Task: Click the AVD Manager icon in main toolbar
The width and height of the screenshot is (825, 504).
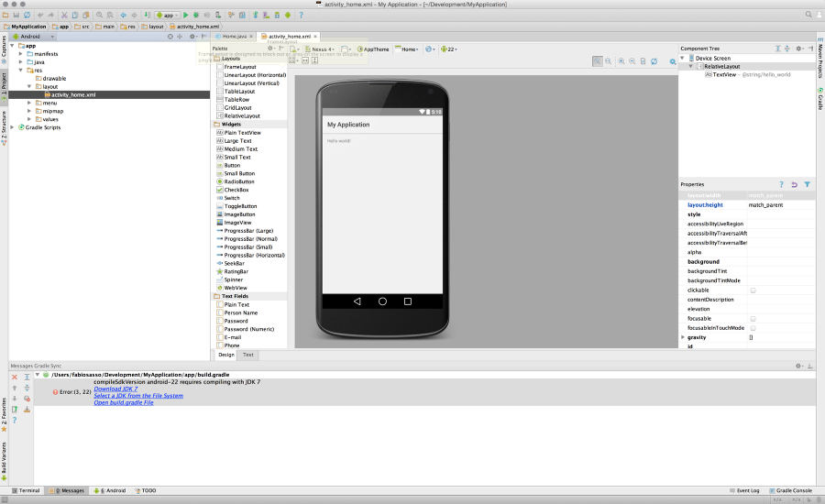Action: pyautogui.click(x=266, y=16)
